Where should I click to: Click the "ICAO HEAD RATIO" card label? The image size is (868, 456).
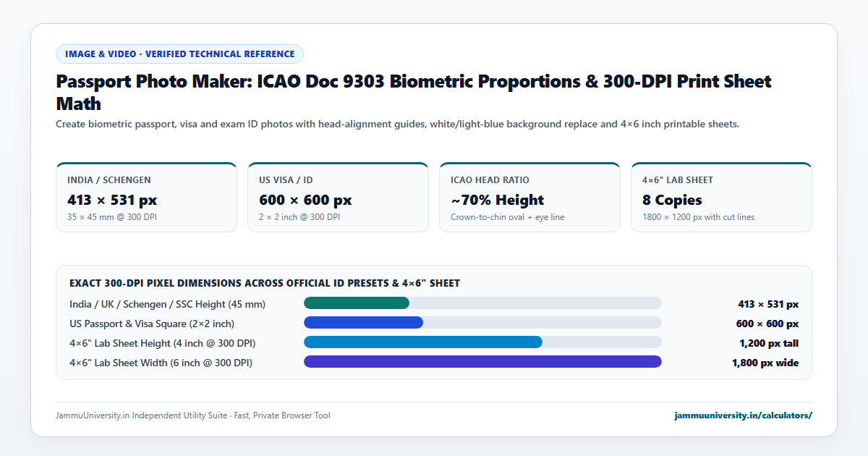(489, 180)
